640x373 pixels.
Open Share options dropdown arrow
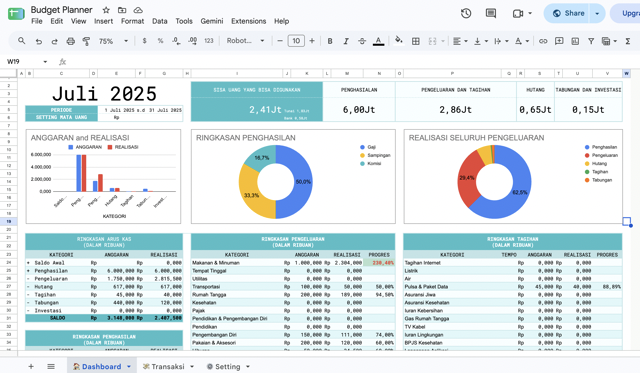click(597, 13)
